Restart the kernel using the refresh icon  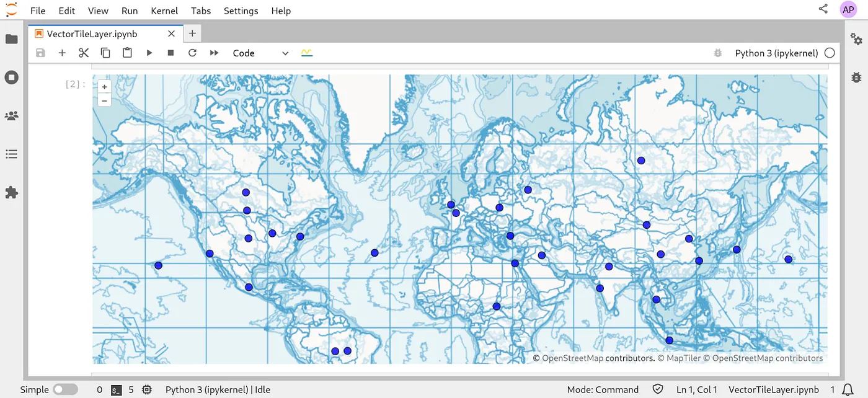coord(192,53)
